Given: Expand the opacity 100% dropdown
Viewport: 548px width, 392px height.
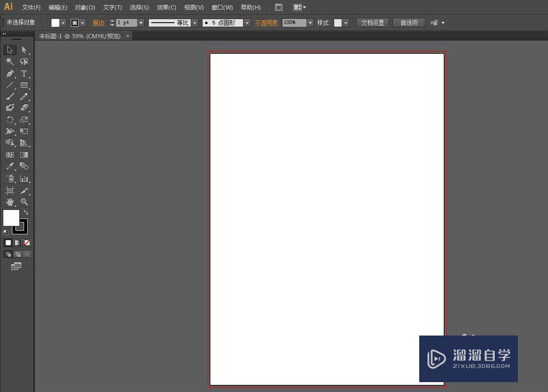Looking at the screenshot, I should coord(310,23).
